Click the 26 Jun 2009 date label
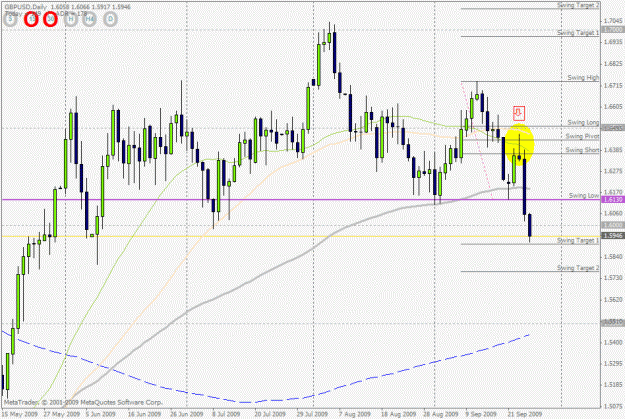The width and height of the screenshot is (625, 419). click(187, 414)
